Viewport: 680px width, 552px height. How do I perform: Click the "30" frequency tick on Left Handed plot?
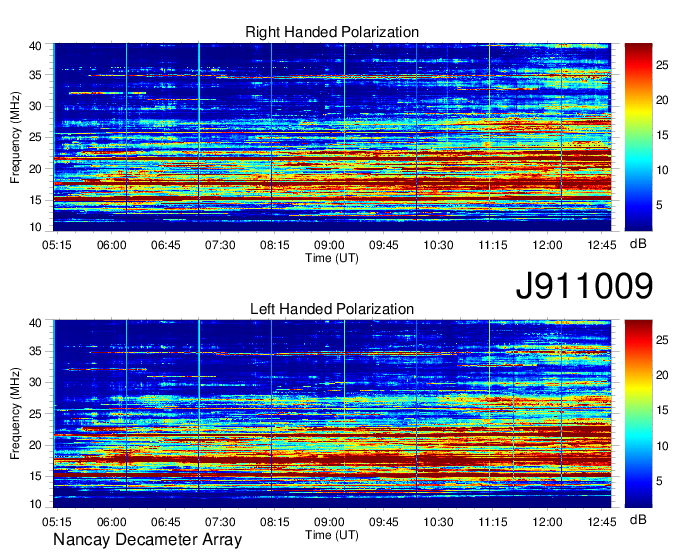point(35,382)
